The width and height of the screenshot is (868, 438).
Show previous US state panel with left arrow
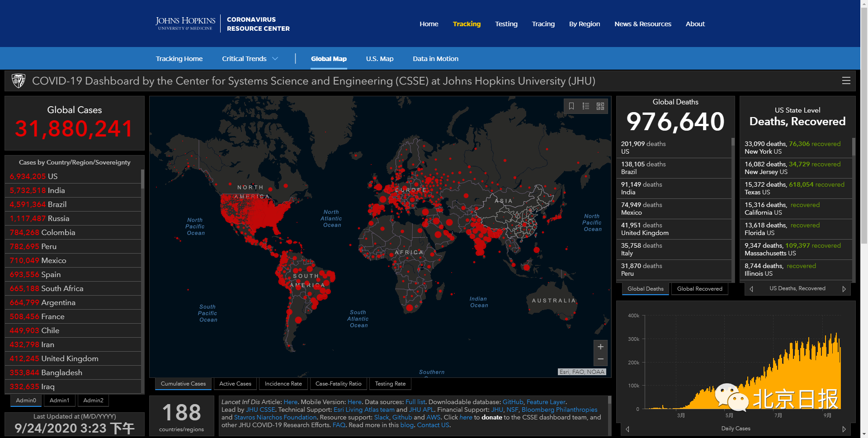pyautogui.click(x=751, y=289)
